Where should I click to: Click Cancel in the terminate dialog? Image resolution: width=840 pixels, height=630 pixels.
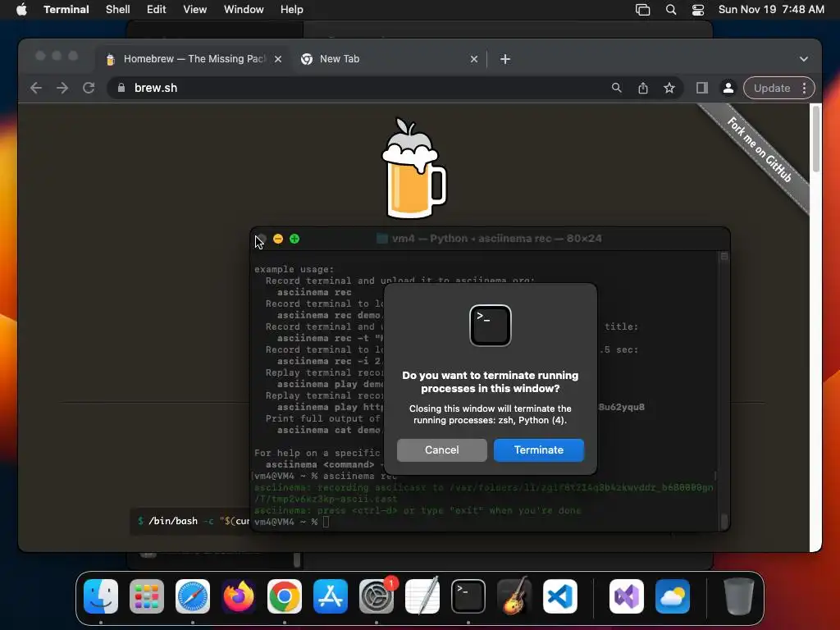[441, 450]
